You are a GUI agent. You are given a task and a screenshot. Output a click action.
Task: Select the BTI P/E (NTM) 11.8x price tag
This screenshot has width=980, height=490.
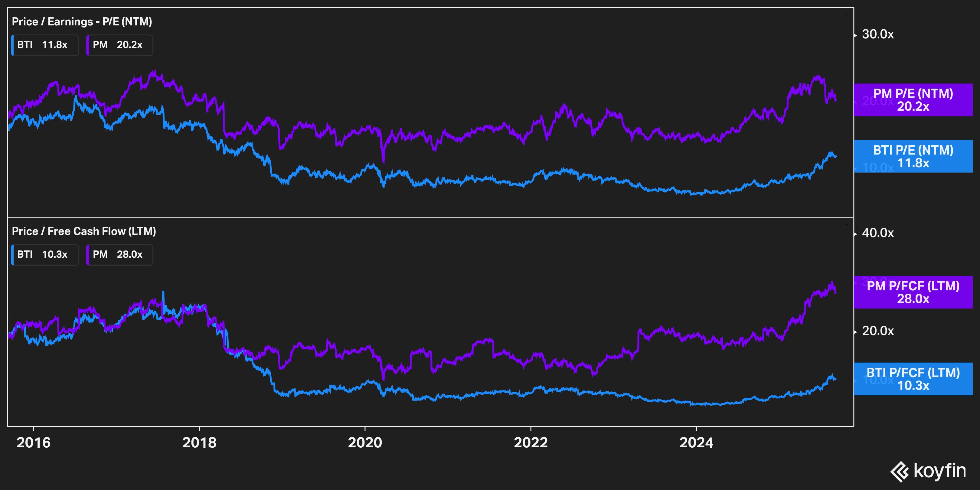913,156
